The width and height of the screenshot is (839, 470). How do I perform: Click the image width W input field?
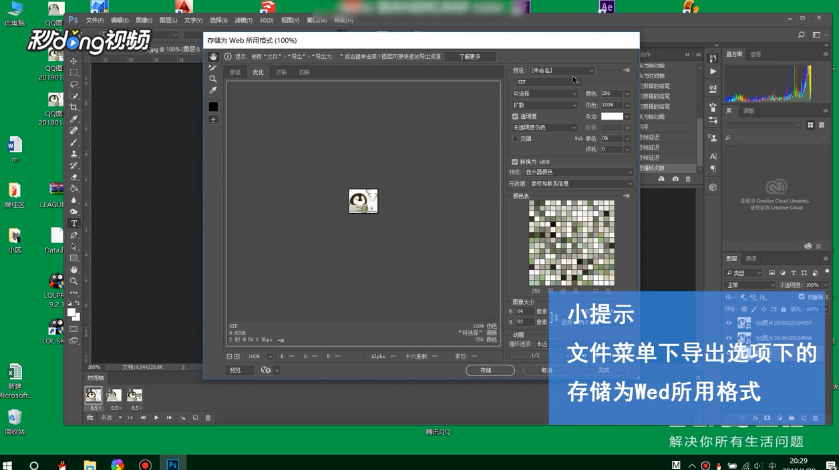[x=524, y=311]
